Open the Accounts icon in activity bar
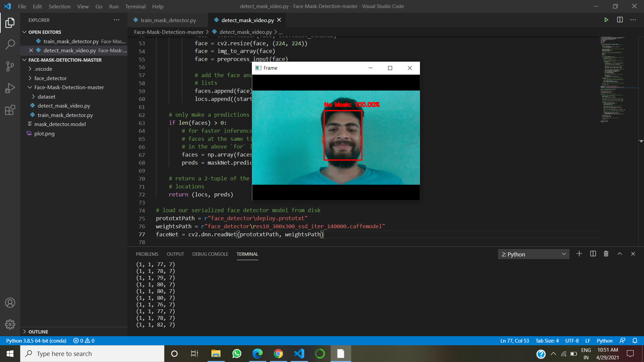 tap(10, 303)
